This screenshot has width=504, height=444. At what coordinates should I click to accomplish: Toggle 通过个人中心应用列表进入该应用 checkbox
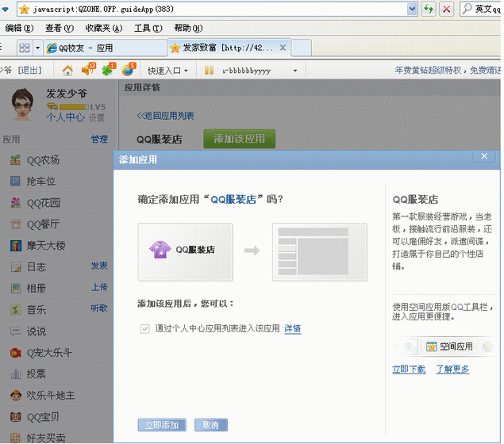click(145, 329)
